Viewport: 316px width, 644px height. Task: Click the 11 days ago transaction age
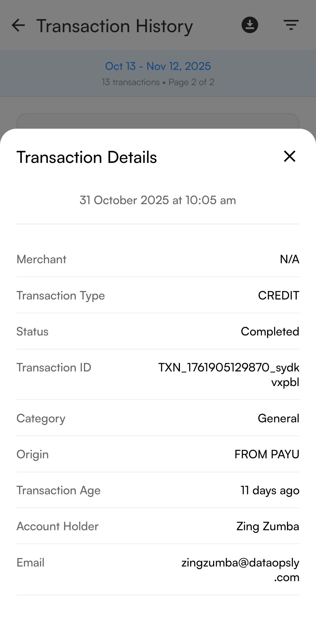pos(270,490)
